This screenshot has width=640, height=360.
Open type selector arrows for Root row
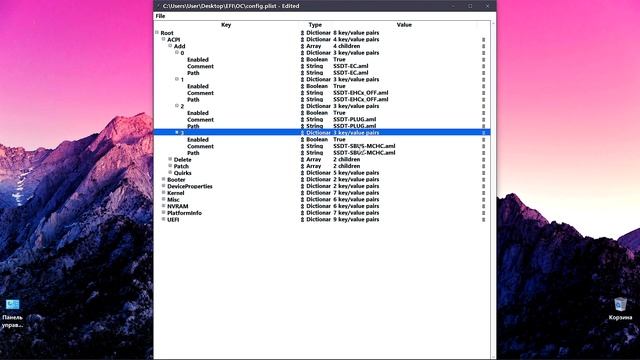click(302, 33)
